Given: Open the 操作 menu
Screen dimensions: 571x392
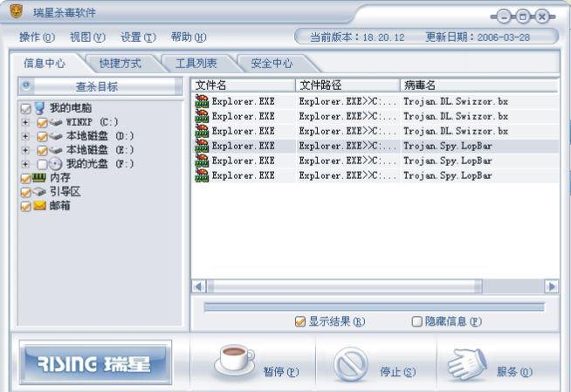Looking at the screenshot, I should pos(37,38).
